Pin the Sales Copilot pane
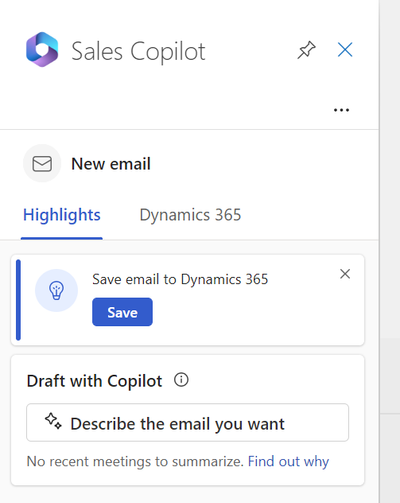Image resolution: width=400 pixels, height=503 pixels. 306,50
